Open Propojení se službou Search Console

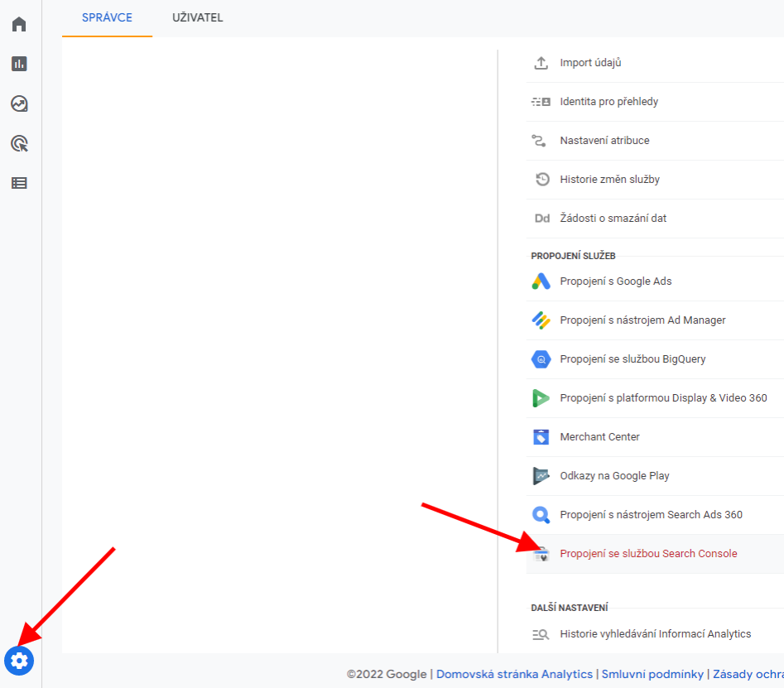click(647, 554)
